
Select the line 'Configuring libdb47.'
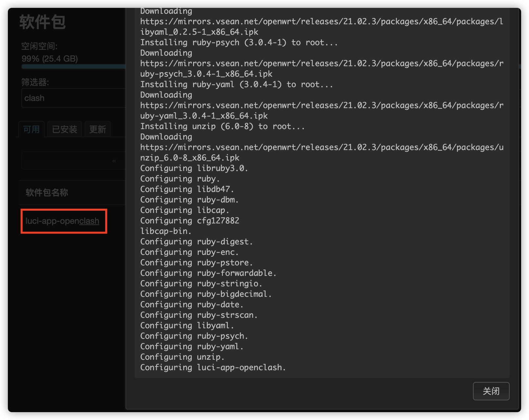187,189
